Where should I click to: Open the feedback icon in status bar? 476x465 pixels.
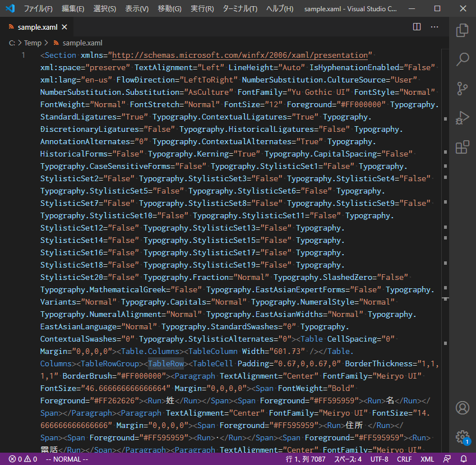click(447, 459)
